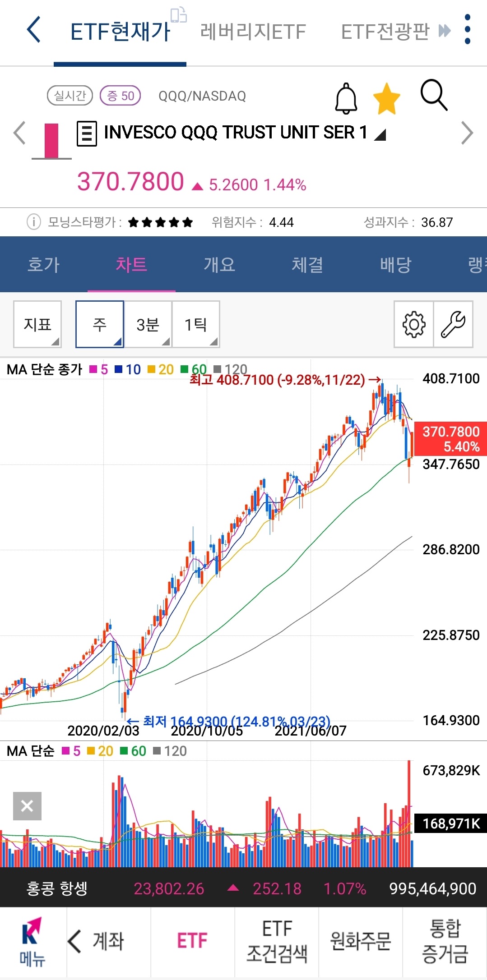487x980 pixels.
Task: Open the 체결 tab
Action: 307,264
